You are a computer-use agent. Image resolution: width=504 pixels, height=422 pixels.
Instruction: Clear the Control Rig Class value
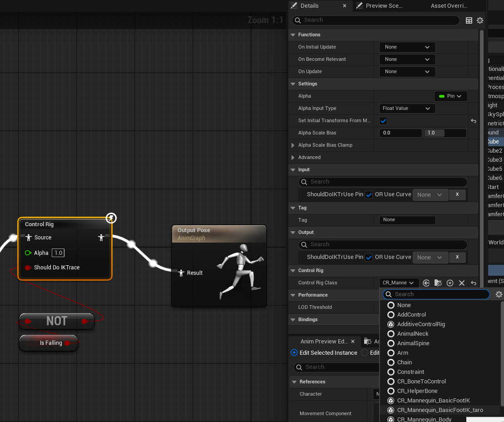(462, 283)
